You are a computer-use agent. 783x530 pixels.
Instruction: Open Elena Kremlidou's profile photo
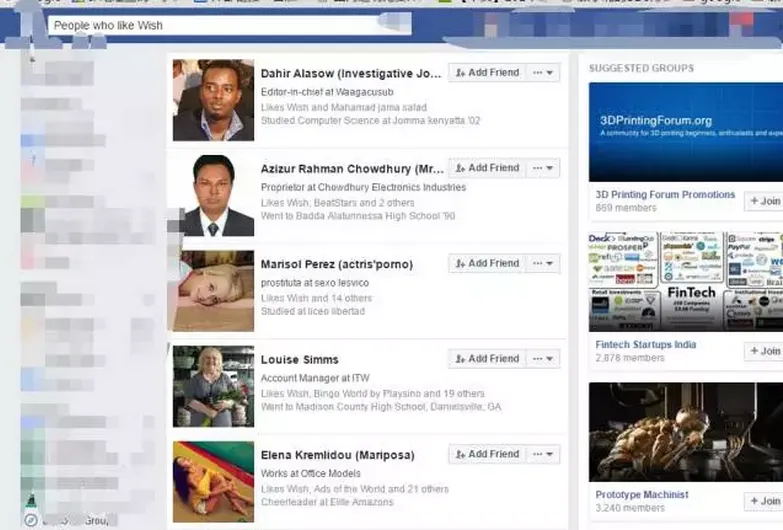point(213,482)
